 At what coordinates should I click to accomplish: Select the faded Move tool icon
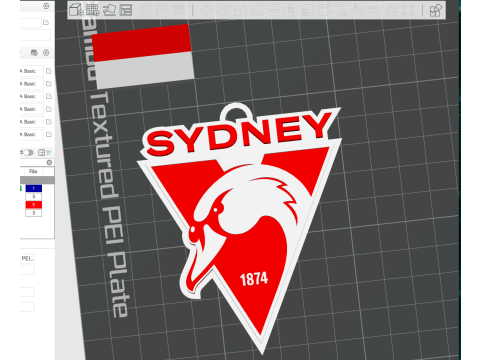pyautogui.click(x=207, y=10)
